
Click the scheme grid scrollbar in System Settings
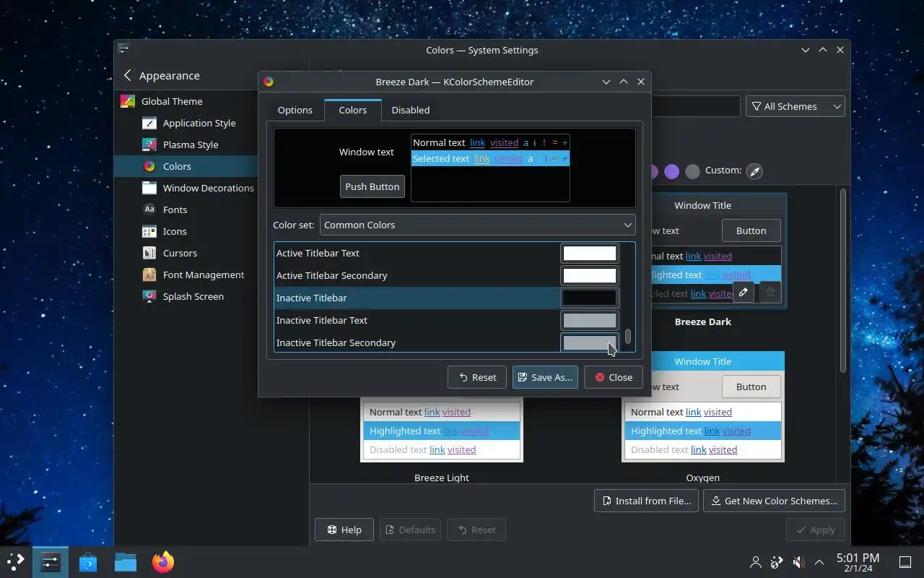[842, 282]
